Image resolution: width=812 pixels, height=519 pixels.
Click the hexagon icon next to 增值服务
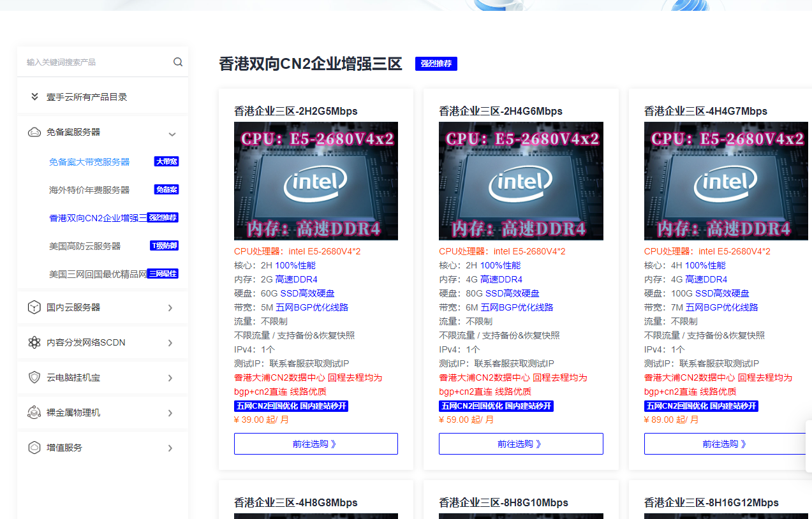point(34,448)
